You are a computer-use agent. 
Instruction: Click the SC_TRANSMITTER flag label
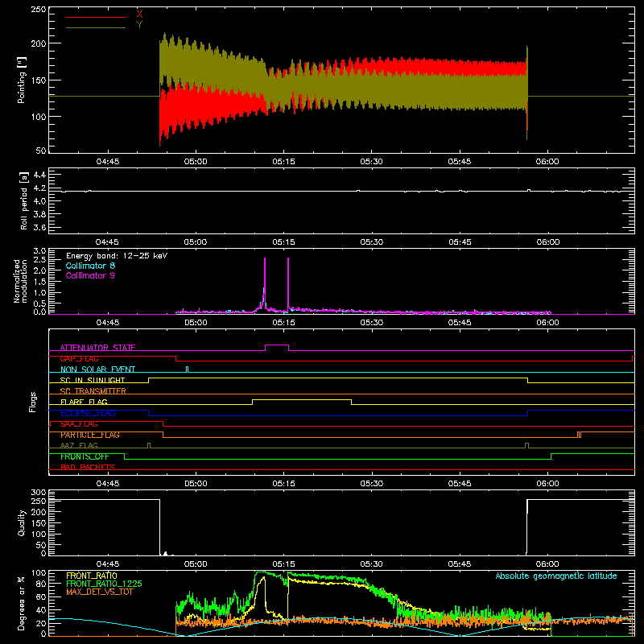click(93, 391)
